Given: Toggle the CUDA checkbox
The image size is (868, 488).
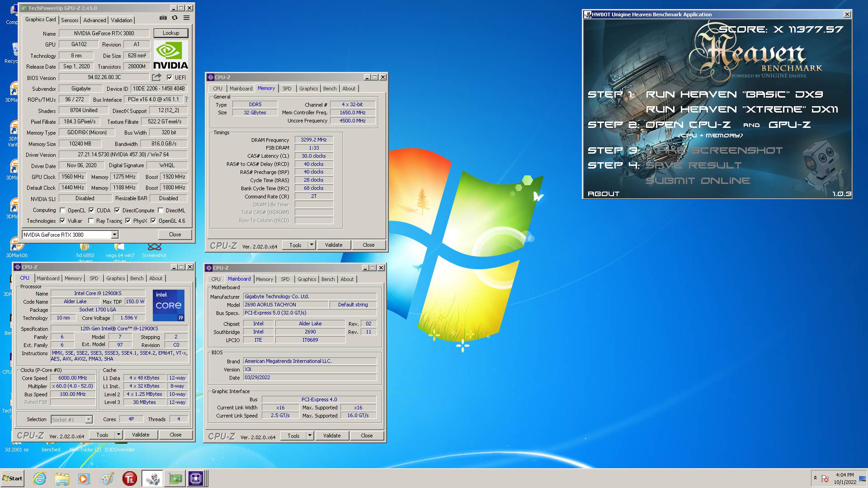Looking at the screenshot, I should point(91,210).
